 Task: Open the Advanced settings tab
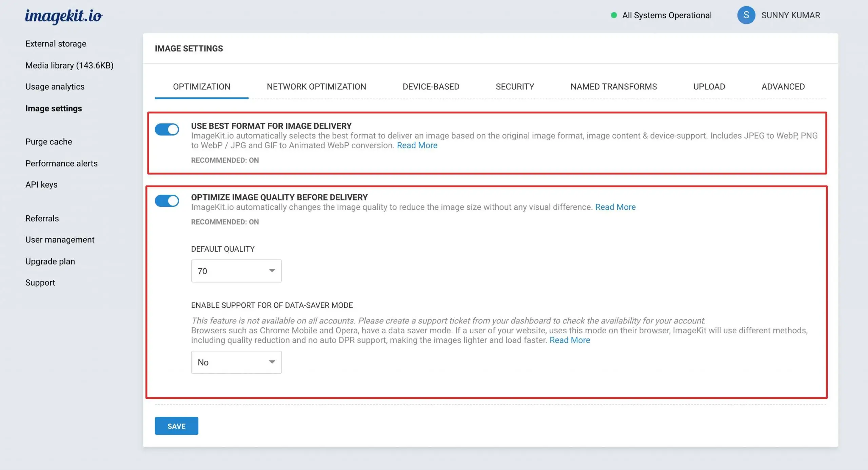click(783, 86)
